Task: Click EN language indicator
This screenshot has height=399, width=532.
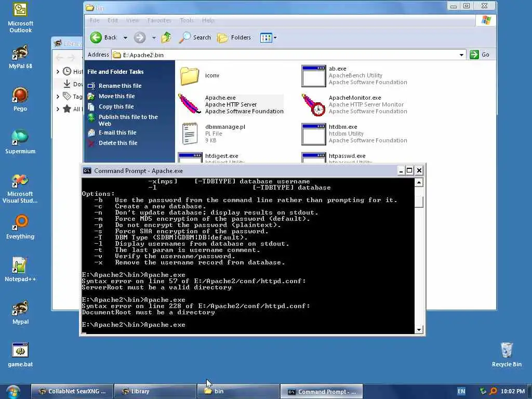Action: point(461,392)
